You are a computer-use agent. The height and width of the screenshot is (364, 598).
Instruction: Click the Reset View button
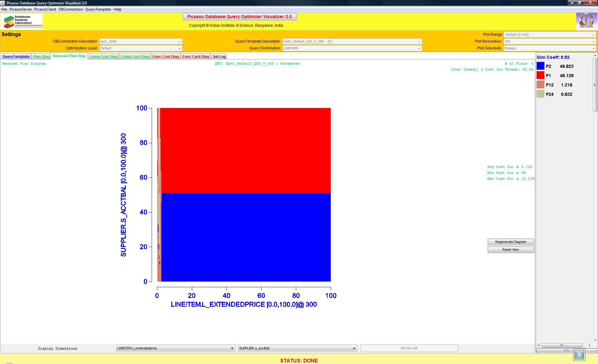(x=510, y=250)
